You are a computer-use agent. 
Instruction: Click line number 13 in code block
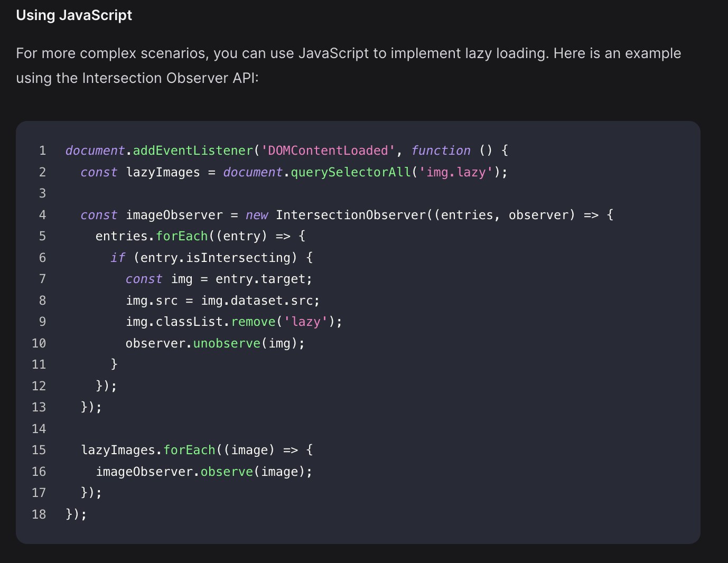click(39, 407)
